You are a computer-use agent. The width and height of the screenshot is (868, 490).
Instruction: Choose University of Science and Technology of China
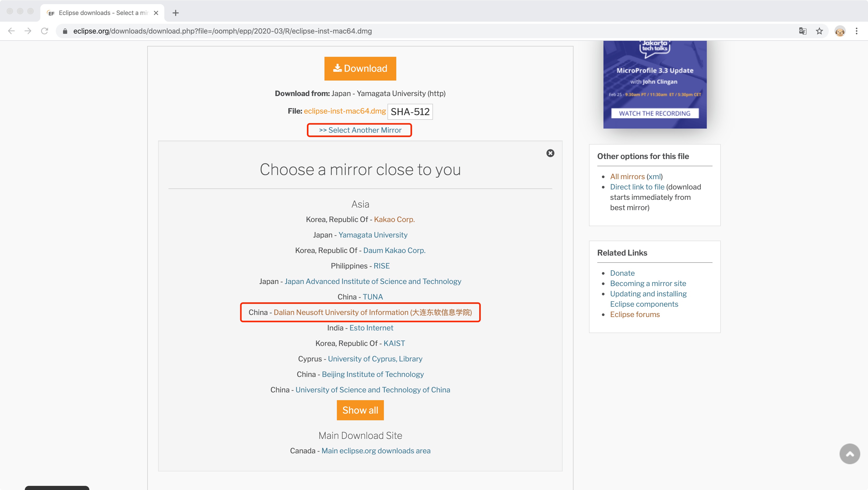pyautogui.click(x=373, y=390)
